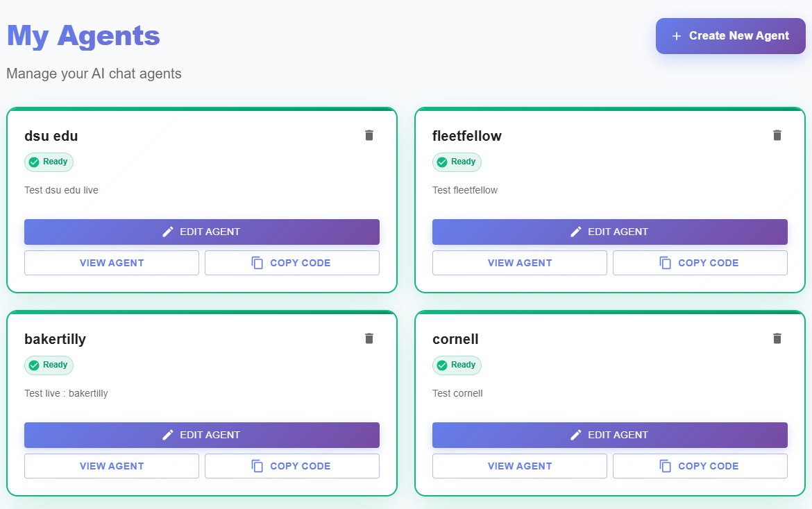Viewport: 812px width, 509px height.
Task: Click the trash icon on dsu edu card
Action: [x=369, y=135]
